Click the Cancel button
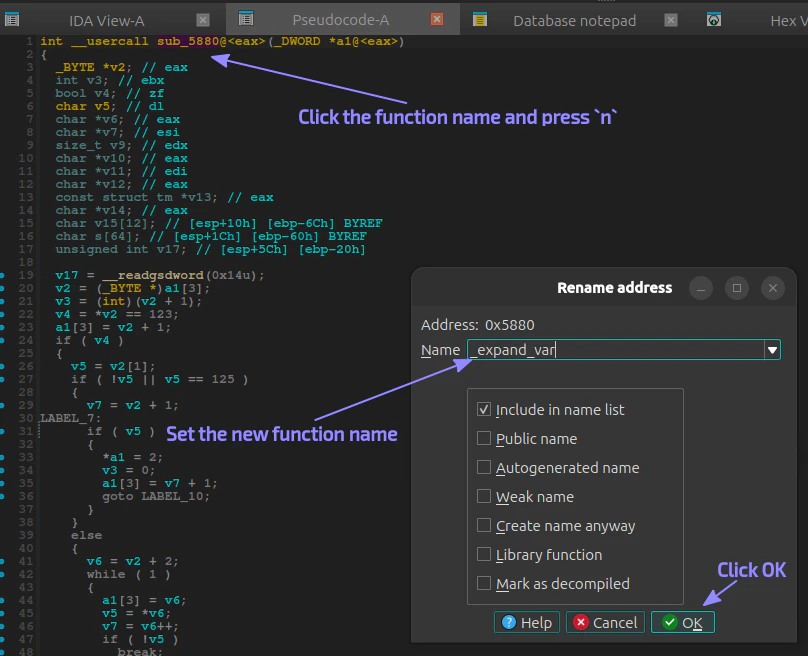Image resolution: width=808 pixels, height=656 pixels. [605, 623]
